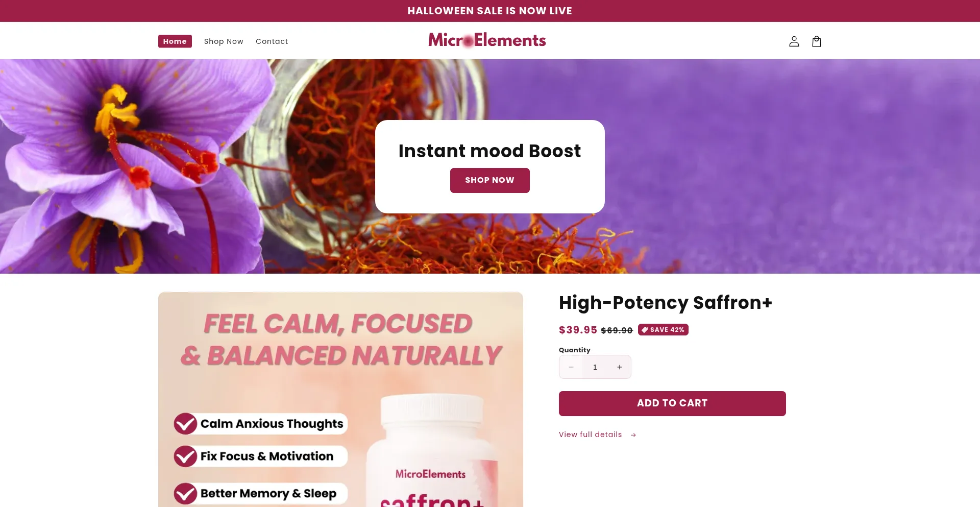Click the arrow next to View full details
The image size is (980, 507).
633,435
